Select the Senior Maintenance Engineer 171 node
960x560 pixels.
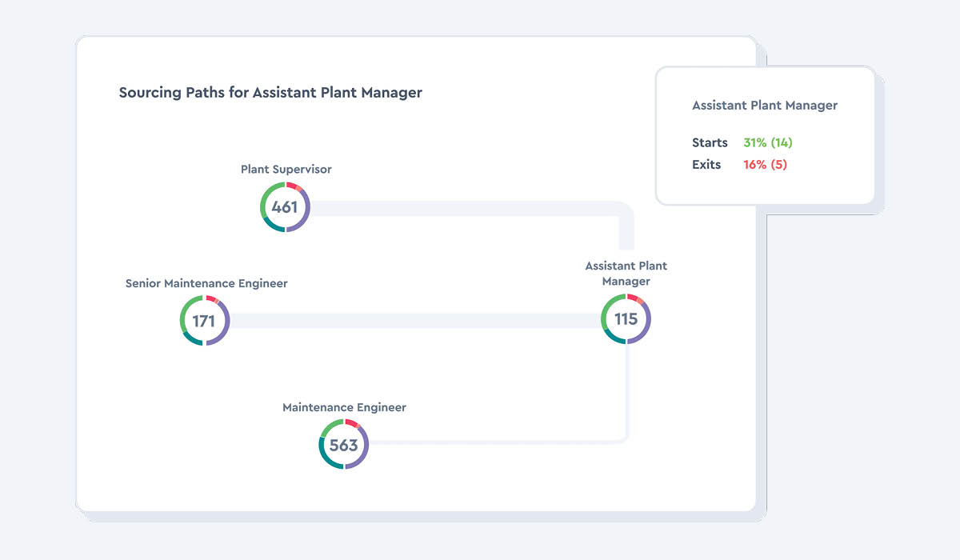tap(205, 321)
